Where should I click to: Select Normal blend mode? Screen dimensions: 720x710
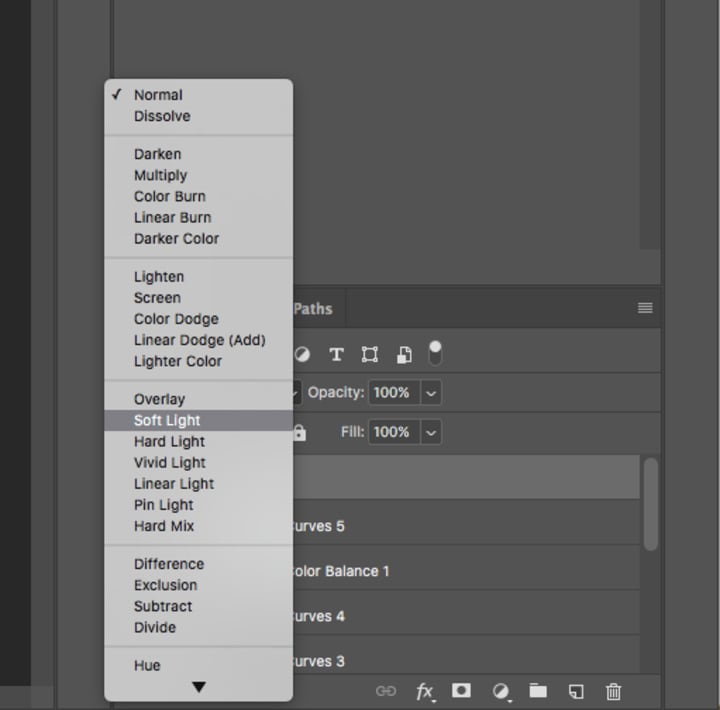pyautogui.click(x=198, y=95)
